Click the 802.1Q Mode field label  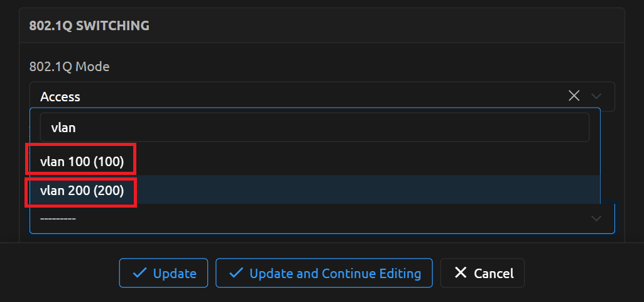[69, 66]
